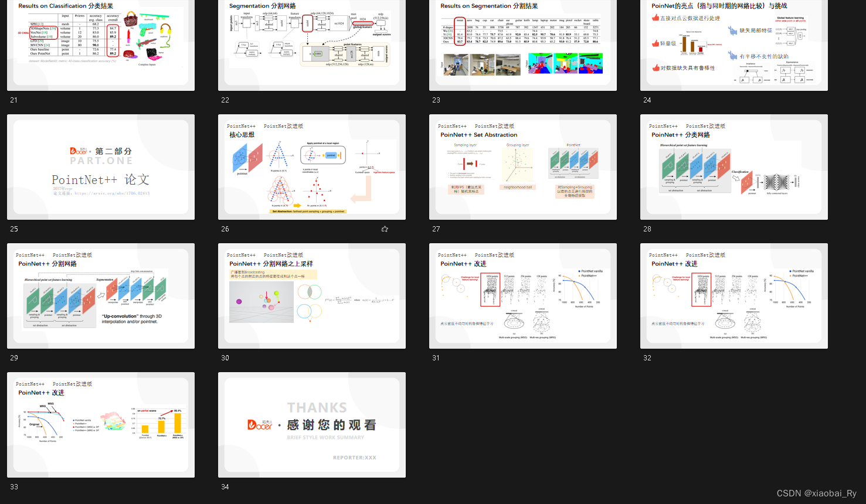This screenshot has height=504, width=866.
Task: Open slide 25 PointNet++ title thumbnail
Action: [x=101, y=167]
